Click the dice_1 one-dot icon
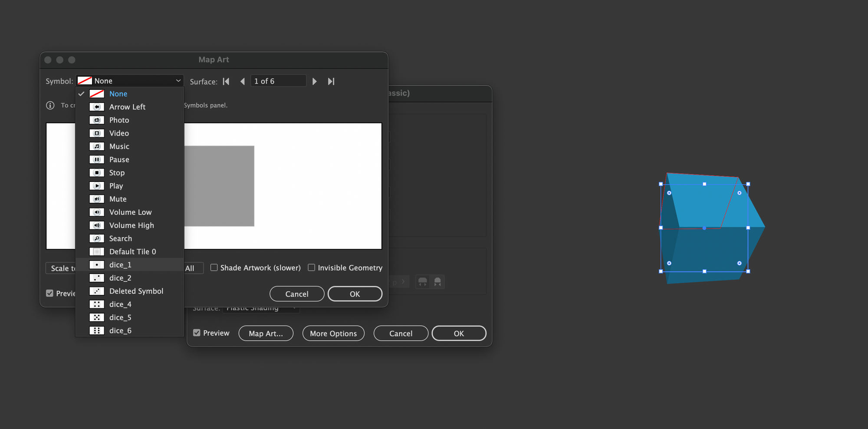Image resolution: width=868 pixels, height=429 pixels. [x=97, y=265]
